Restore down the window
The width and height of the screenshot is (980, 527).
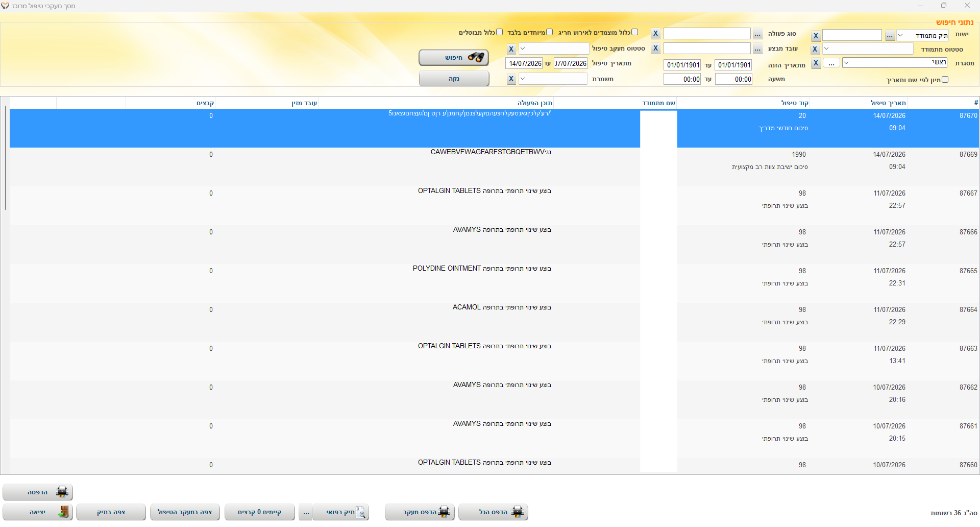click(x=944, y=5)
